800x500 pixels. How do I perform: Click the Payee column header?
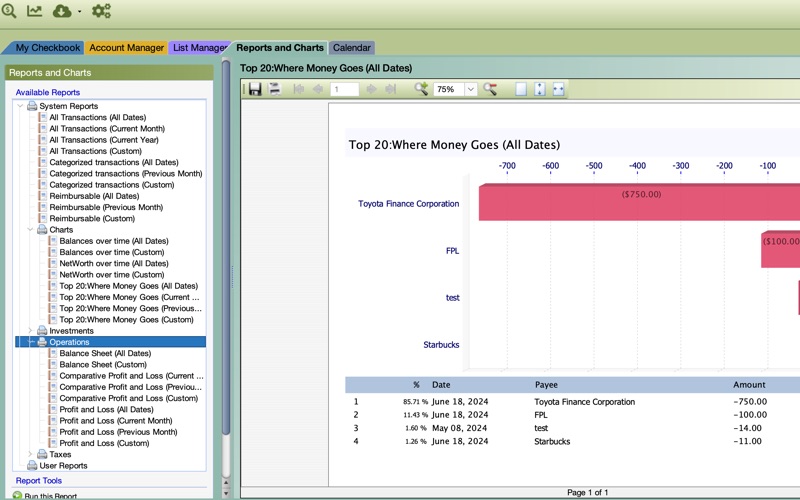click(x=546, y=385)
